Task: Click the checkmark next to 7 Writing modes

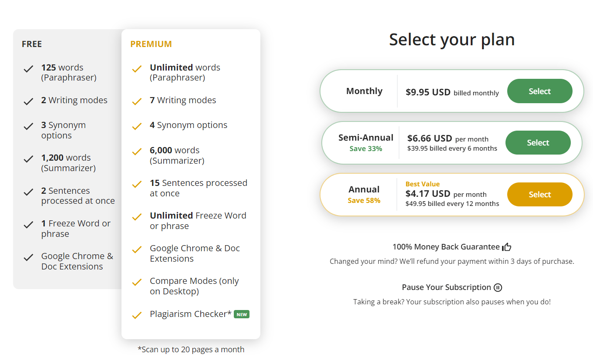Action: point(136,100)
